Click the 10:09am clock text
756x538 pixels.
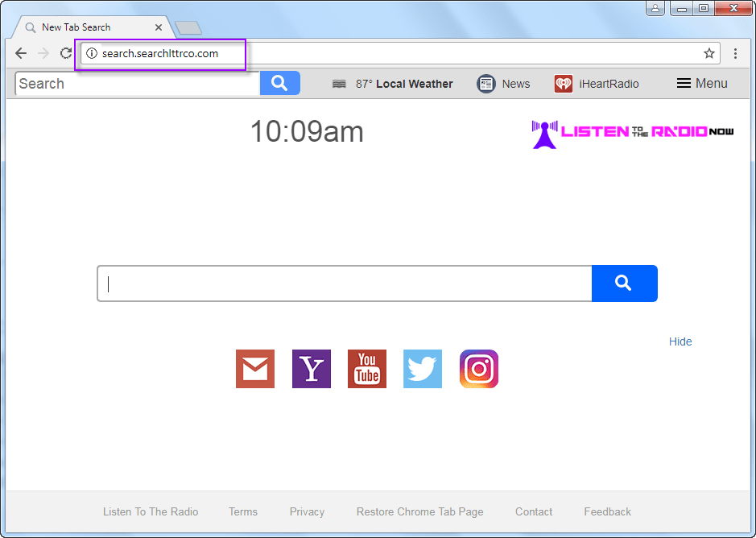click(307, 131)
